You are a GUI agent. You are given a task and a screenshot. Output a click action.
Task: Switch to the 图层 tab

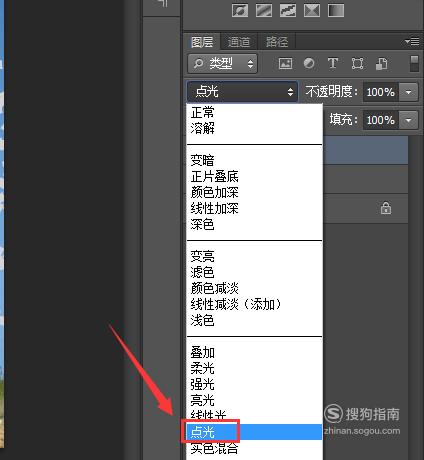coord(202,42)
